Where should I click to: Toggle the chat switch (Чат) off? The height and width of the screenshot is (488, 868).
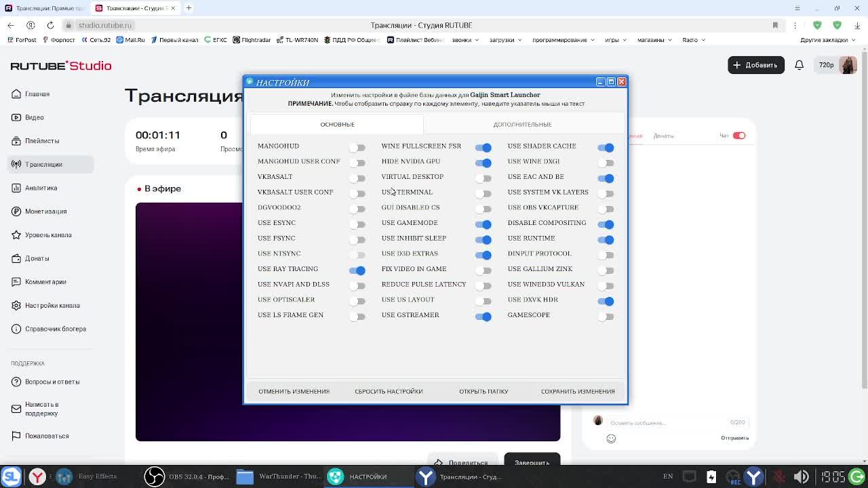coord(738,136)
